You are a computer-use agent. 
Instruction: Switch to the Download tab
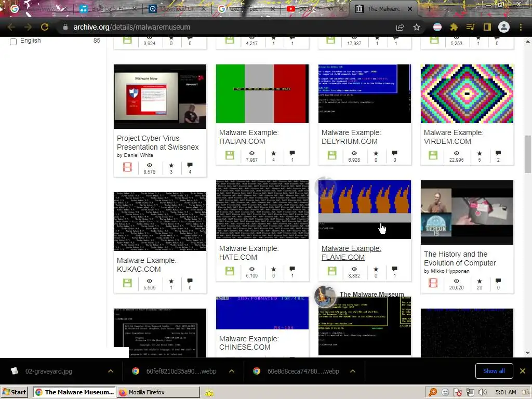coord(177,9)
